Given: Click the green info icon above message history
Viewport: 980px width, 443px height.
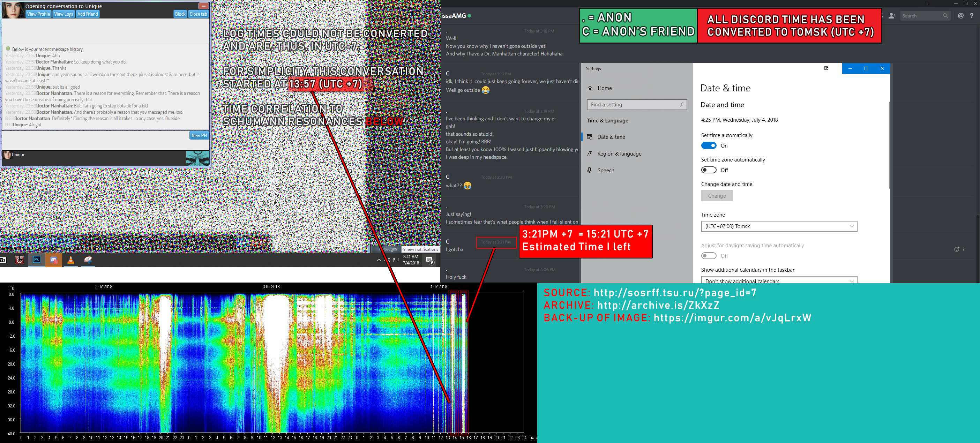Looking at the screenshot, I should tap(8, 49).
